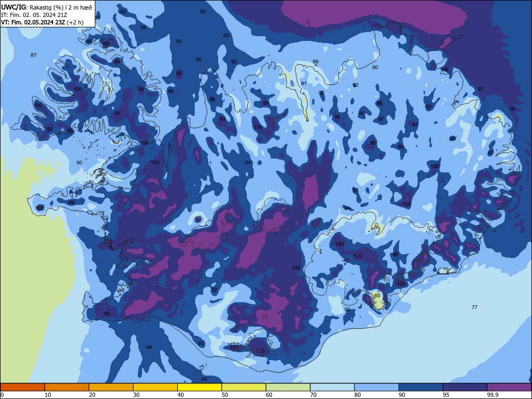Click the legend tick label '20'
Screen dimensions: 532x399
click(92, 395)
